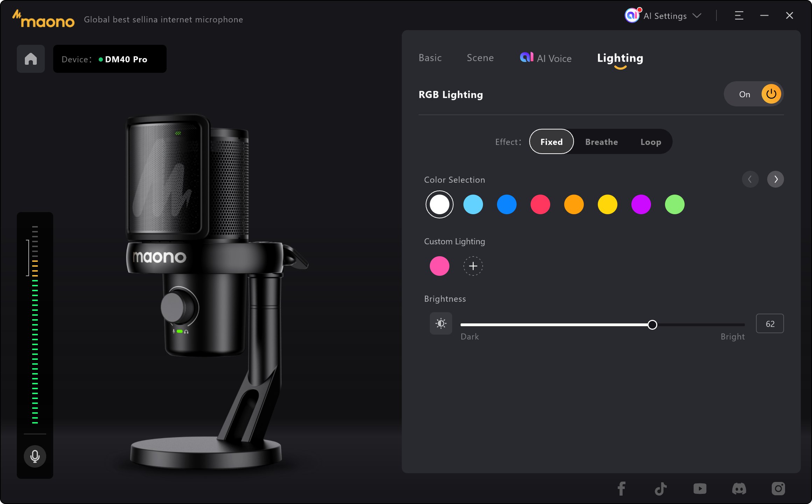
Task: Click the microphone input level meter
Action: pos(35,325)
